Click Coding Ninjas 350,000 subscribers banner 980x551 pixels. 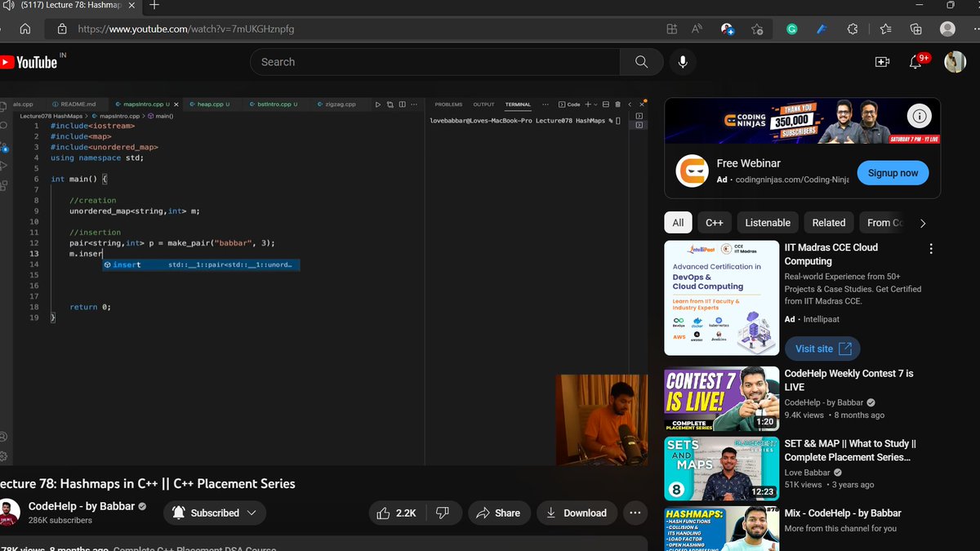tap(802, 121)
